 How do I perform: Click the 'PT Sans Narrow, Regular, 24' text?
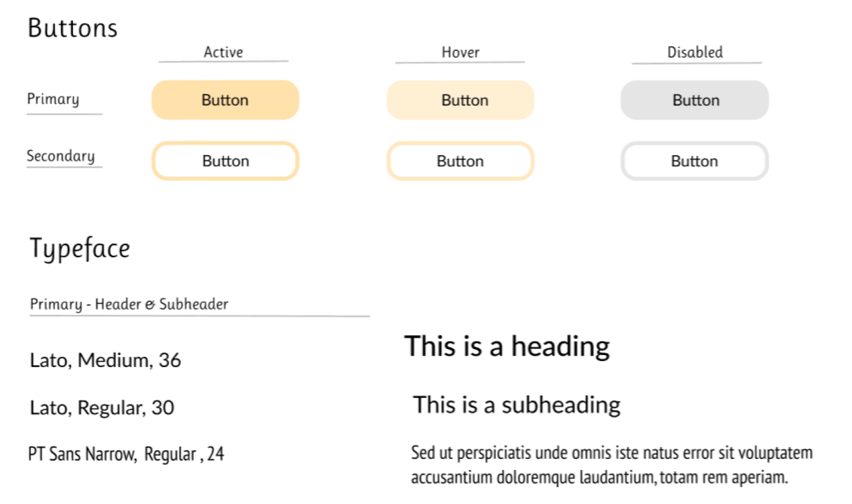point(126,454)
